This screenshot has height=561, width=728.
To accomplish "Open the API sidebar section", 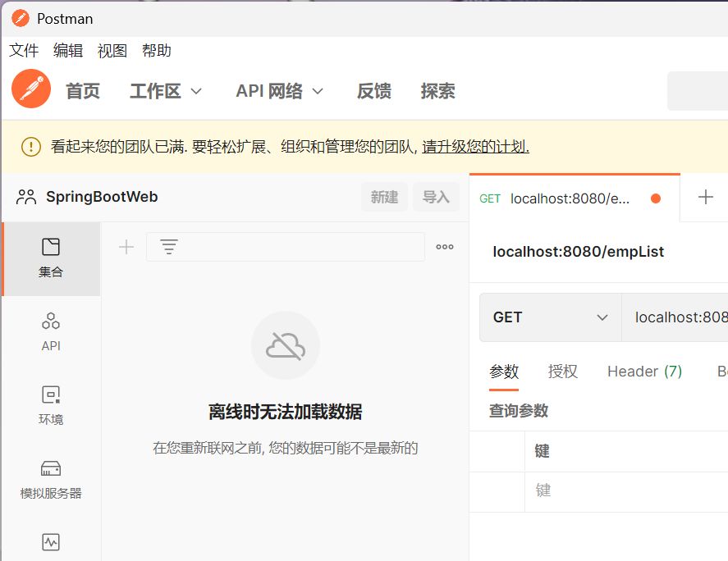I will [x=51, y=332].
